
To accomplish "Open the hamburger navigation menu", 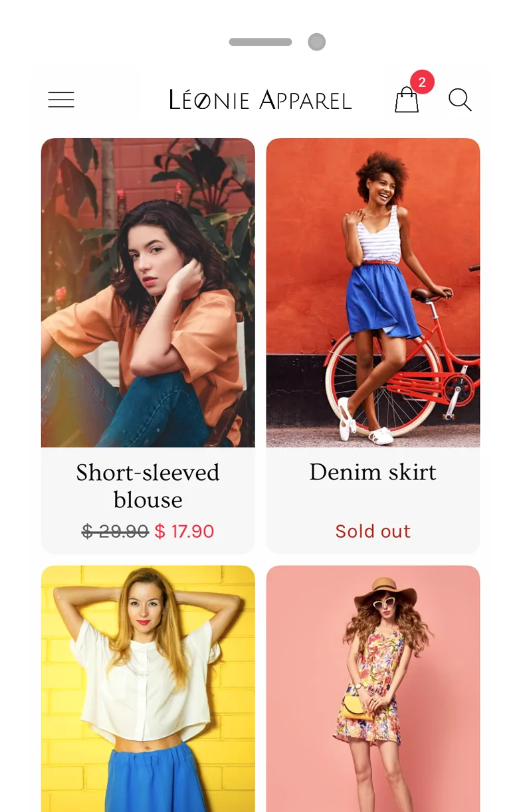I will [61, 100].
